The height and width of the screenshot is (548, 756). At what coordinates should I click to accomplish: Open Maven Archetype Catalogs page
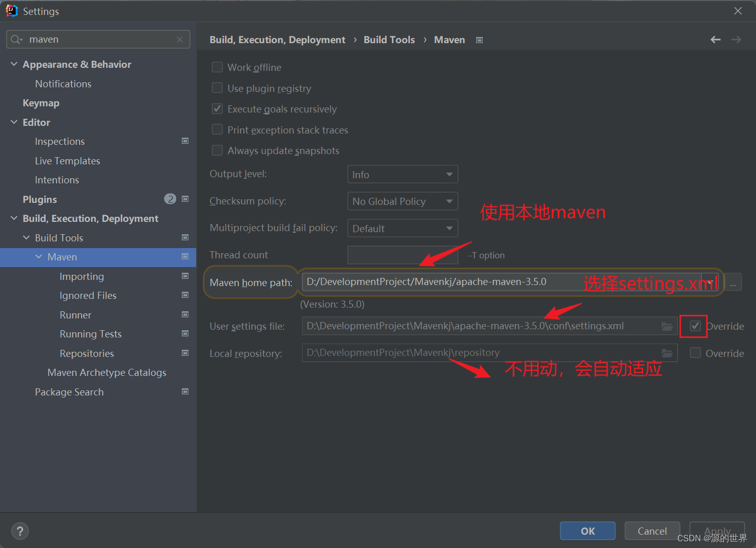107,372
